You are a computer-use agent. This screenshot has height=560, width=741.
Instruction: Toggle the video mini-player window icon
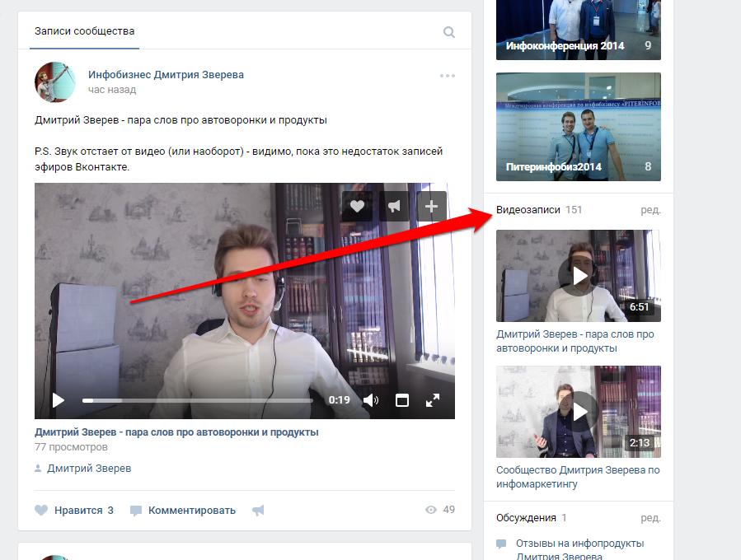[402, 400]
